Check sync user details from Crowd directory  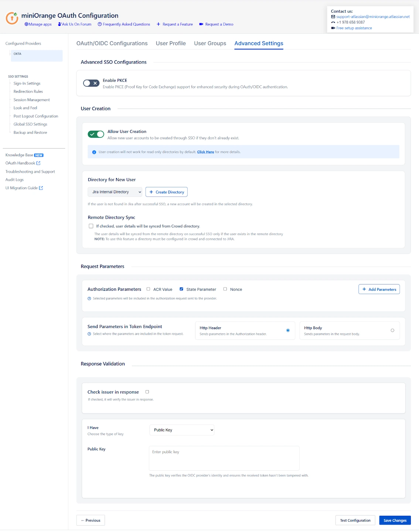[x=91, y=226]
